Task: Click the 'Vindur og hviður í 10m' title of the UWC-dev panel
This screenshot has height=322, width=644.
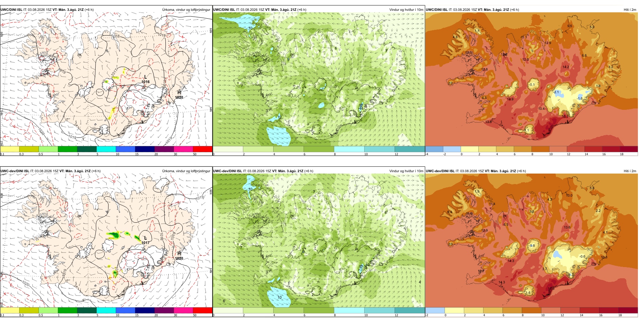Action: coord(406,171)
